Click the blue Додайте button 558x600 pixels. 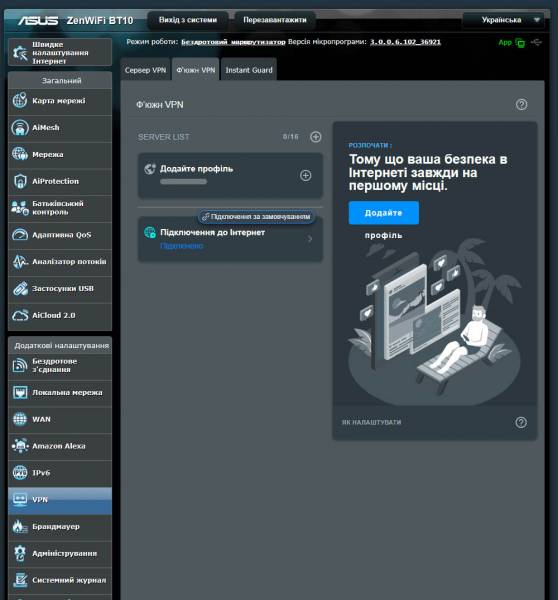tap(383, 213)
